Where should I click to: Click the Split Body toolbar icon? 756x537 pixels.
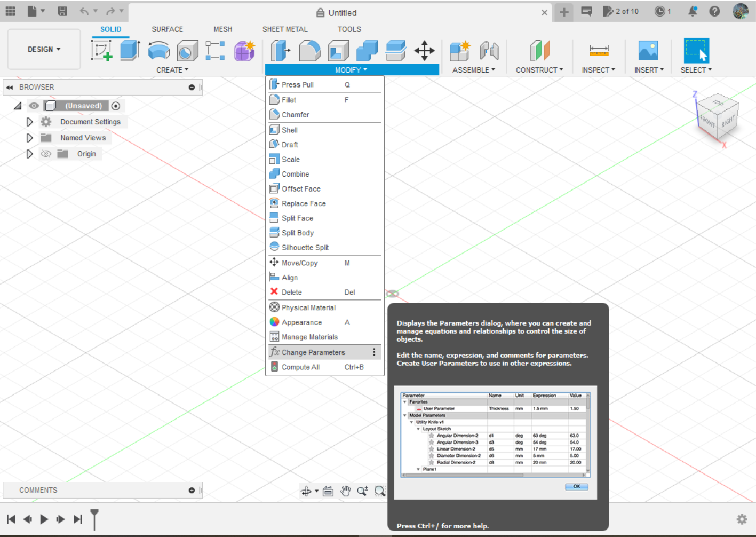tap(396, 51)
